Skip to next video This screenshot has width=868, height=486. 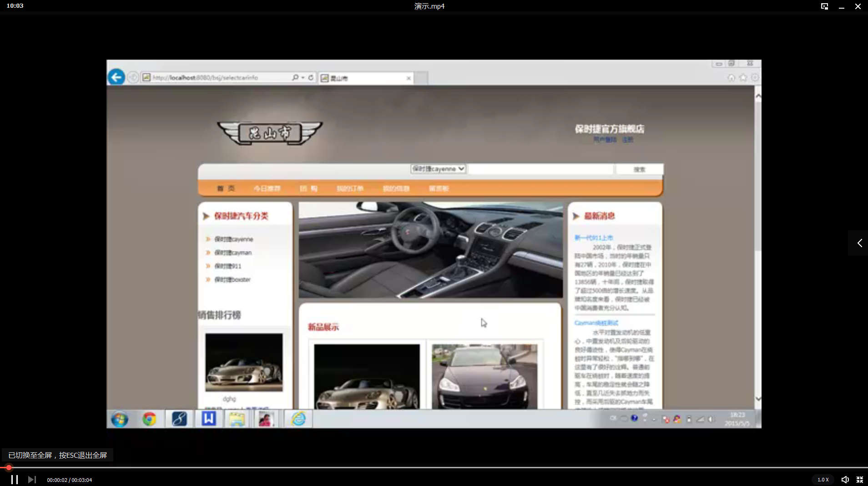(32, 480)
